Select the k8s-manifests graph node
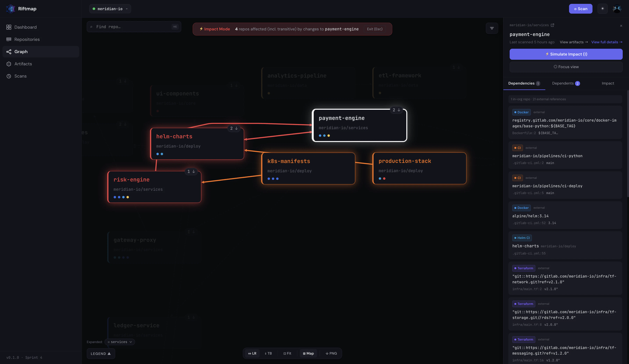This screenshot has width=629, height=364. point(308,169)
